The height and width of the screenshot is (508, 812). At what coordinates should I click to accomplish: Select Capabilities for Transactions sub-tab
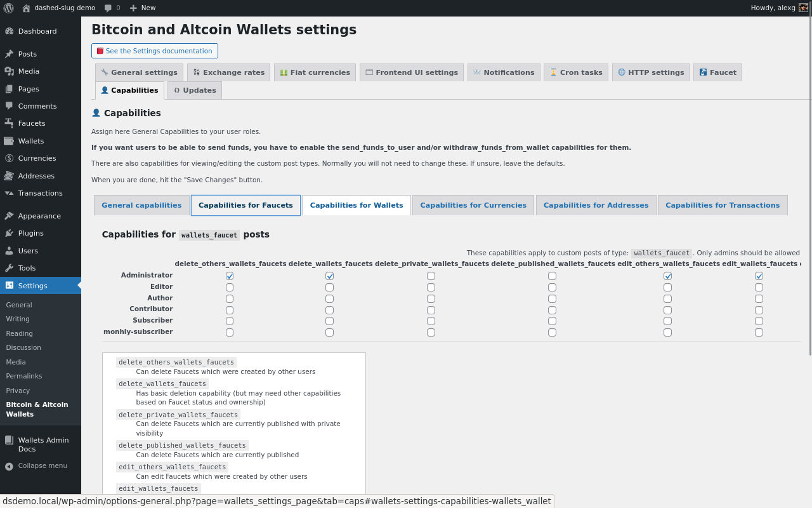click(x=723, y=205)
